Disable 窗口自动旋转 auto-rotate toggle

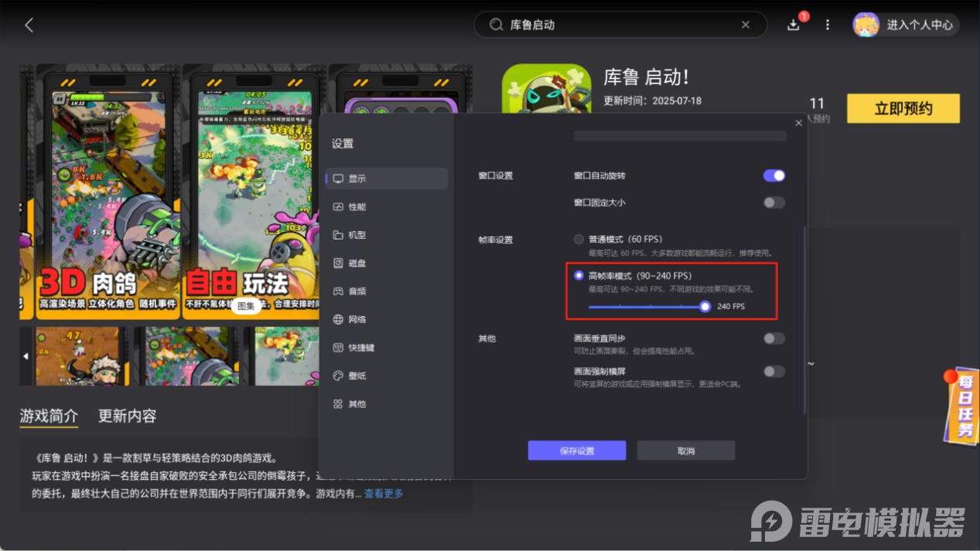(773, 175)
